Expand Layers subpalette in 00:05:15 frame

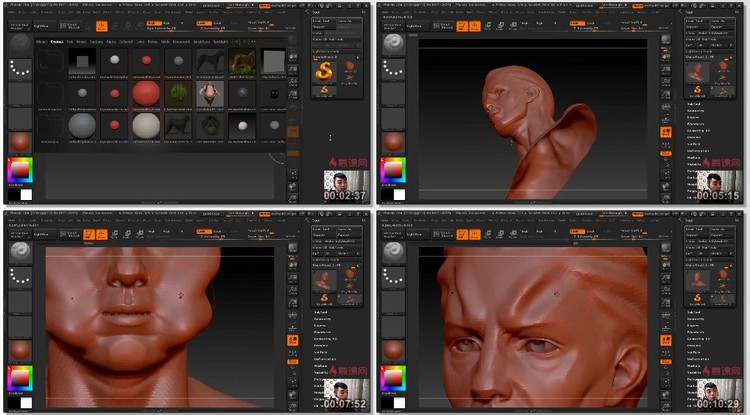(693, 117)
